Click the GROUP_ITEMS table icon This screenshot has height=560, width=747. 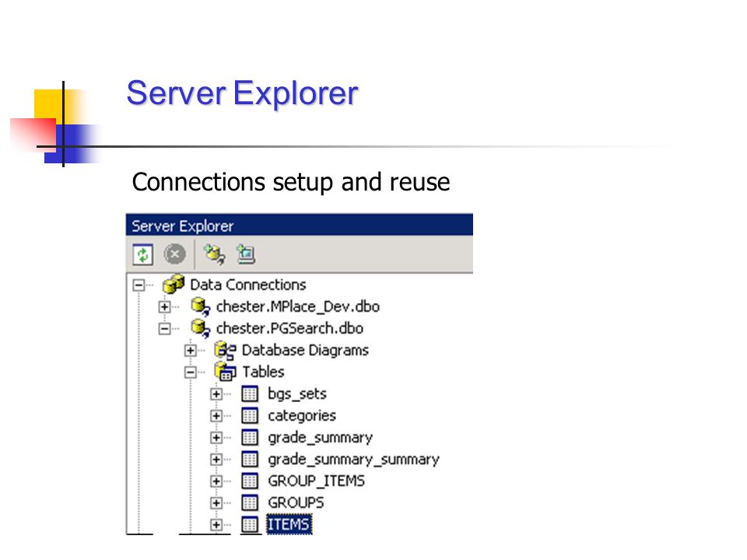[x=250, y=481]
